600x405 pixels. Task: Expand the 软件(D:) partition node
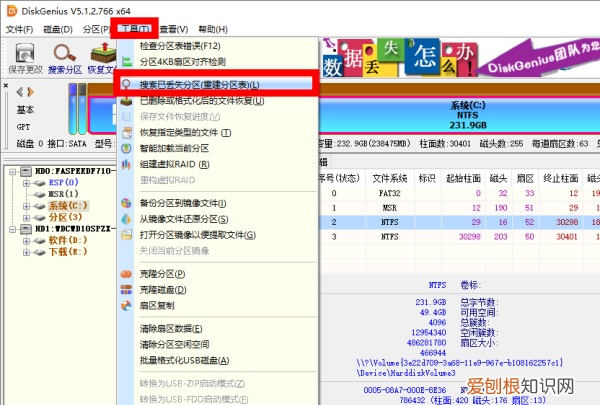[x=26, y=241]
